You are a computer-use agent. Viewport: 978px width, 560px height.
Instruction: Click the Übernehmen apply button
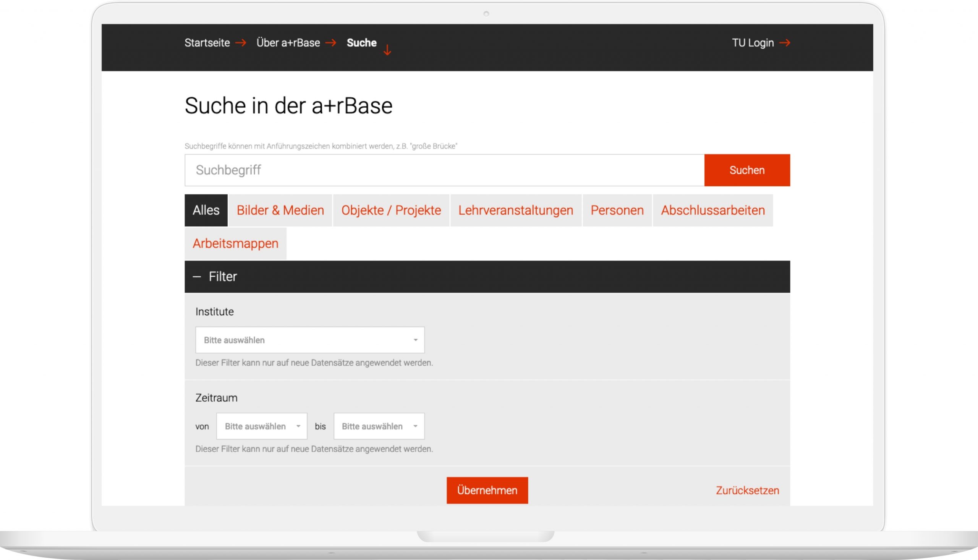click(487, 490)
